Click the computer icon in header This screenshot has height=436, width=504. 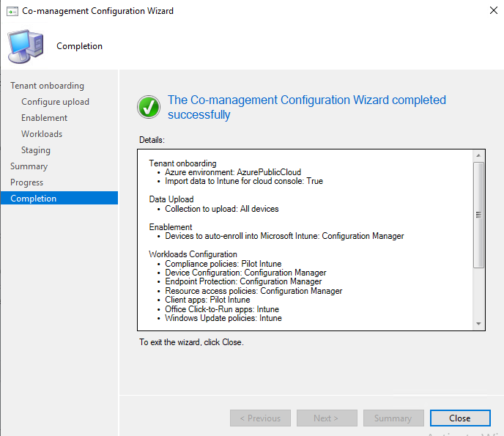pyautogui.click(x=25, y=45)
